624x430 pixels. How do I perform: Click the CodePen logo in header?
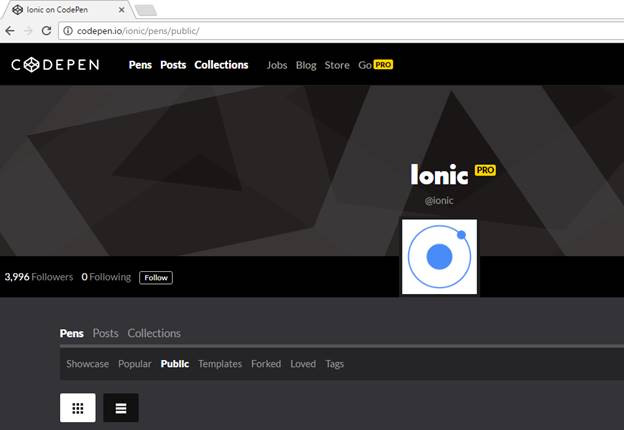(55, 65)
